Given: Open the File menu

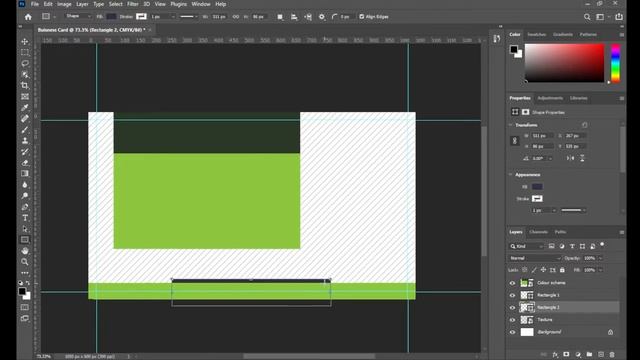Looking at the screenshot, I should pyautogui.click(x=35, y=4).
